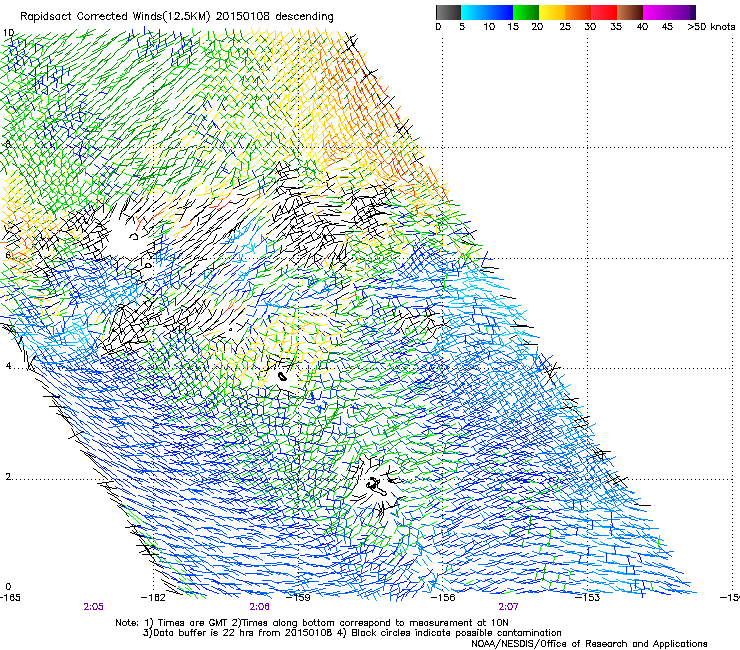The image size is (740, 650).
Task: Click the longitude label '-159'
Action: (x=298, y=598)
